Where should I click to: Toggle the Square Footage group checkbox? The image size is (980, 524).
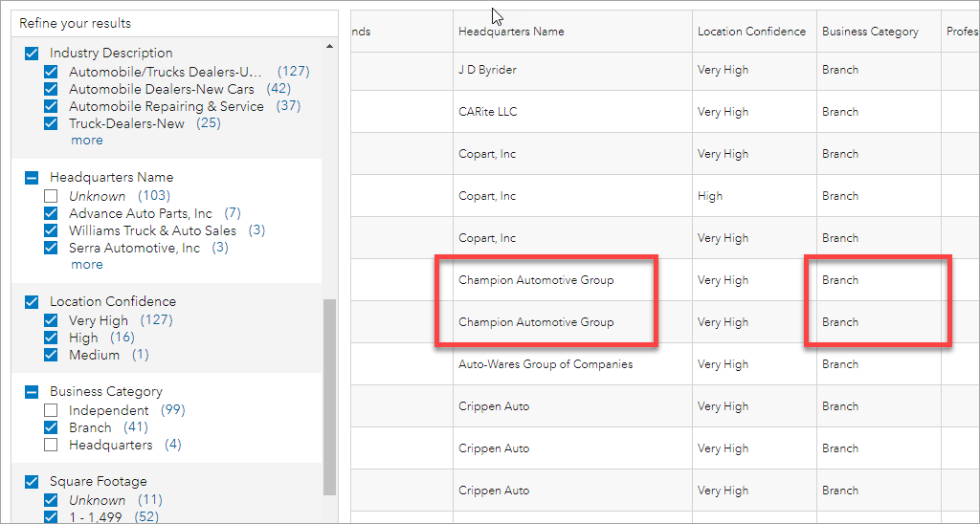coord(32,482)
